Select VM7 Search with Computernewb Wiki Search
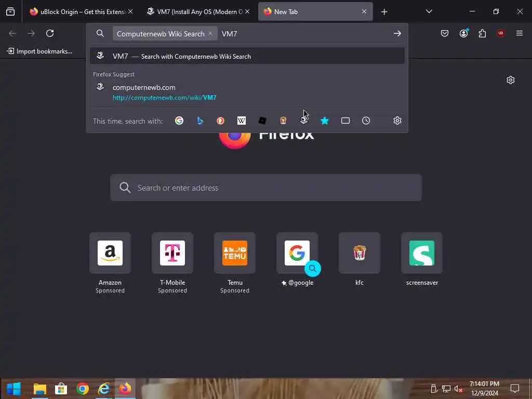532x399 pixels. point(247,56)
